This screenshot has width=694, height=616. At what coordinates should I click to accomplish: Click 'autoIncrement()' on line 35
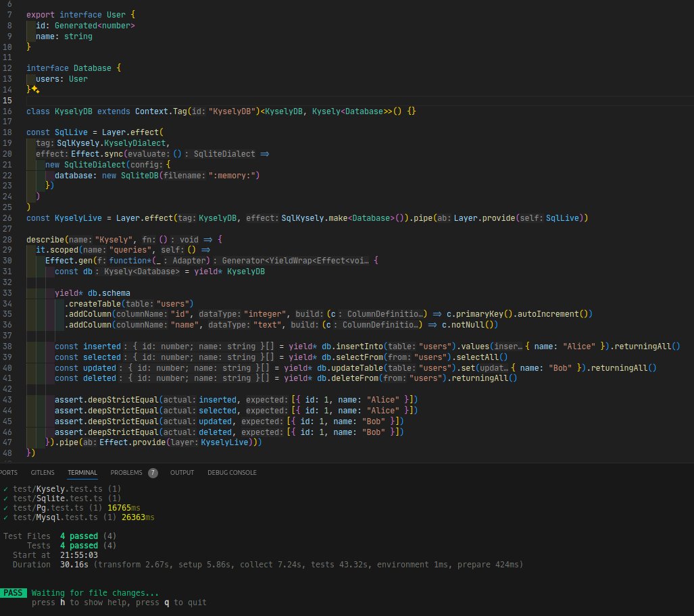pyautogui.click(x=553, y=314)
